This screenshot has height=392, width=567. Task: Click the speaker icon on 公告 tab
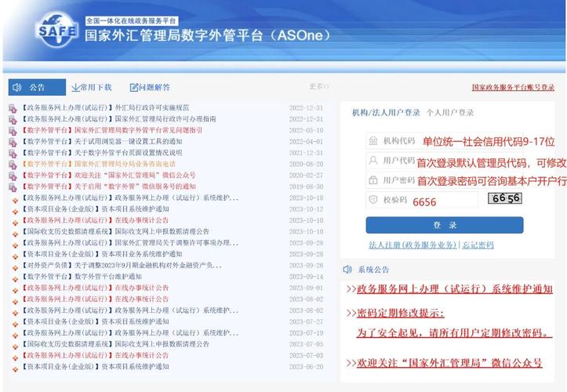tap(16, 87)
